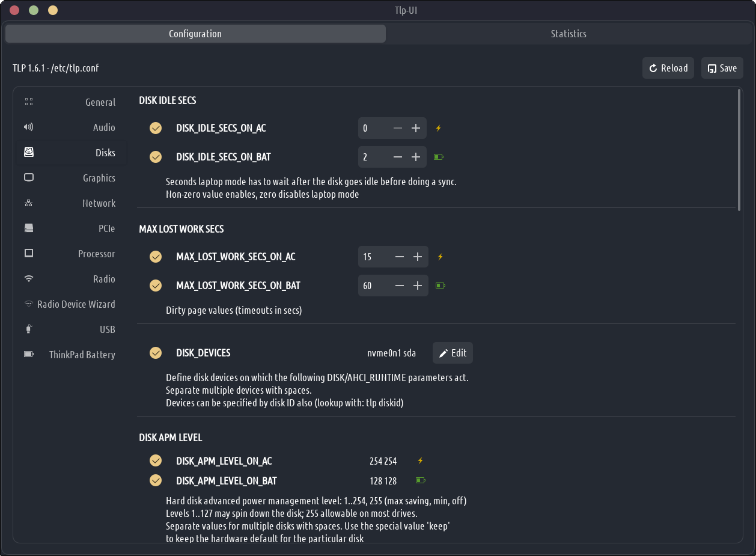Increment MAX_LOST_WORK_SECS_ON_BAT value
This screenshot has width=756, height=556.
coord(418,286)
